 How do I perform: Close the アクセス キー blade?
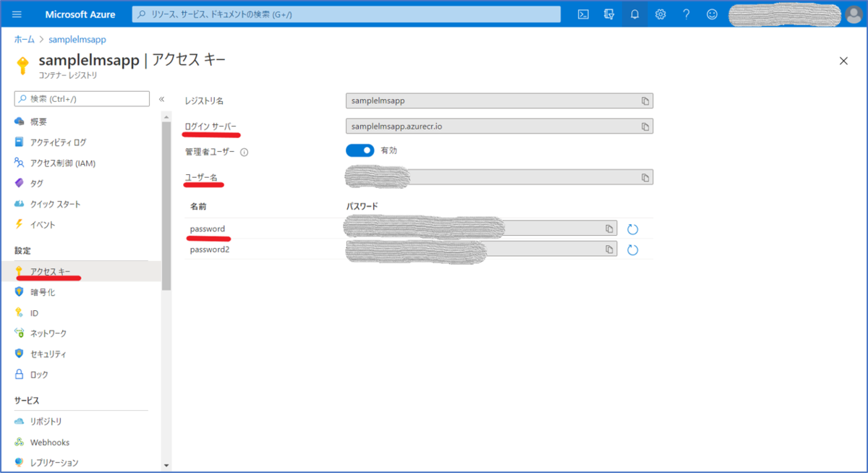click(843, 61)
